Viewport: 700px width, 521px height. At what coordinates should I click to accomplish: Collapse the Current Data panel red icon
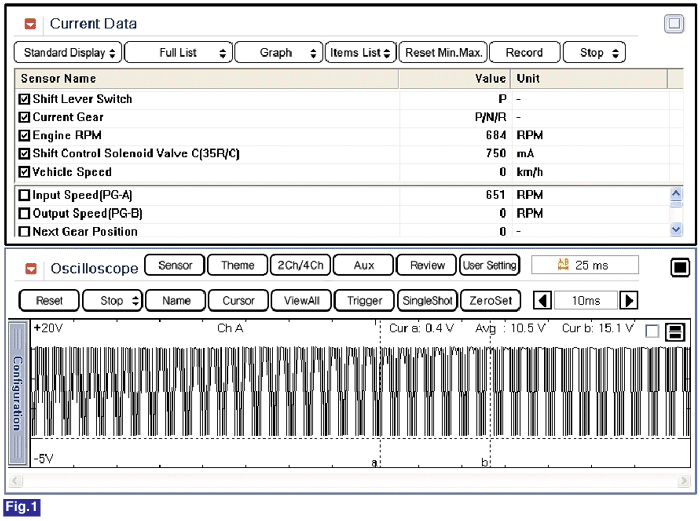(30, 24)
